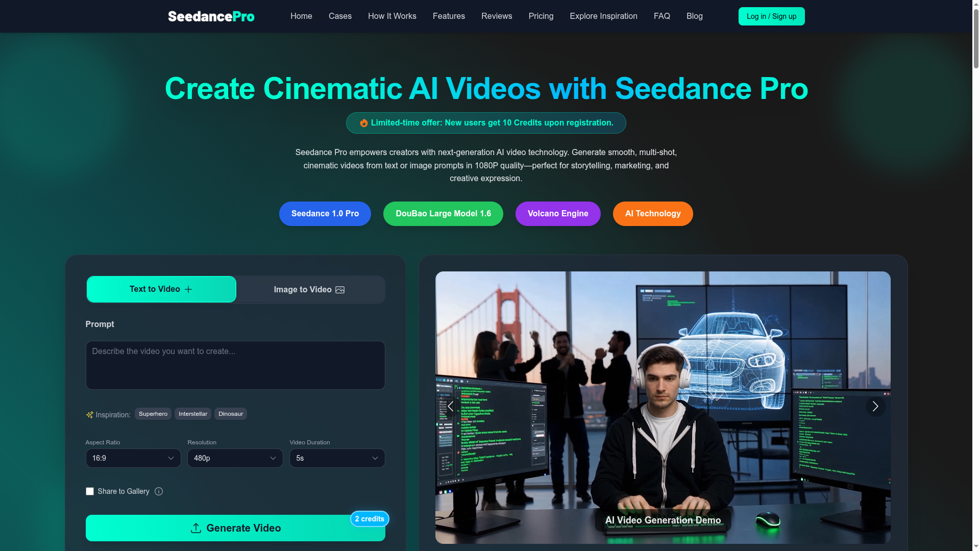Click inside the Prompt text box
The height and width of the screenshot is (551, 980).
click(235, 365)
